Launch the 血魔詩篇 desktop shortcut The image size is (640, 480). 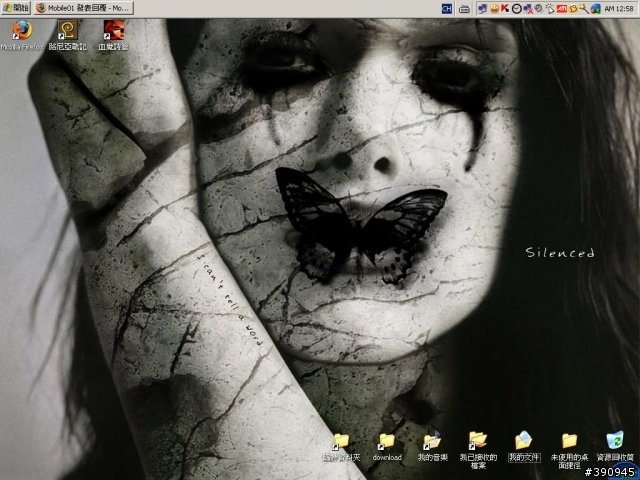point(113,29)
